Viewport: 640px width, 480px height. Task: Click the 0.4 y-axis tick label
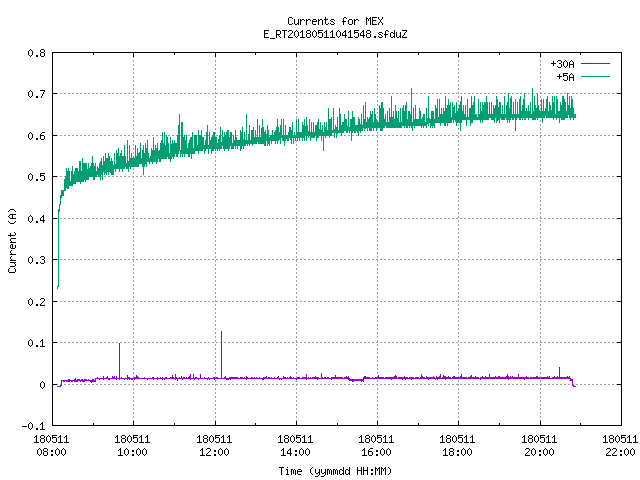(37, 219)
